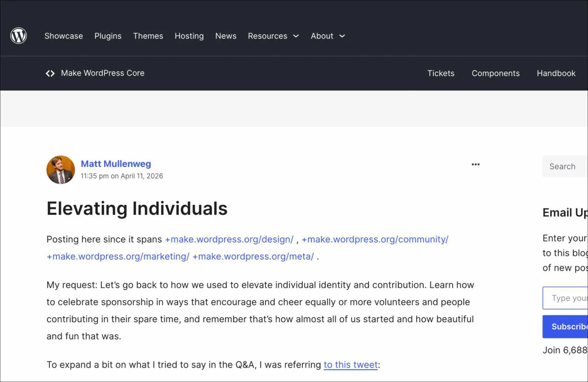Viewport: 588px width, 382px height.
Task: Select Hosting in the top navigation
Action: coord(189,36)
